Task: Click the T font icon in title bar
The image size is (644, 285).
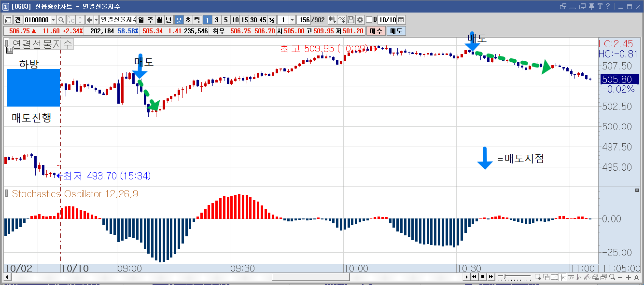Action: point(600,6)
